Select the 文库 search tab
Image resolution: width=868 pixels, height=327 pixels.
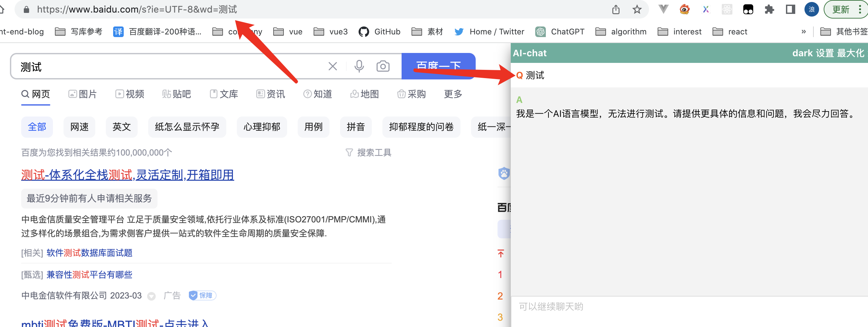pos(224,94)
